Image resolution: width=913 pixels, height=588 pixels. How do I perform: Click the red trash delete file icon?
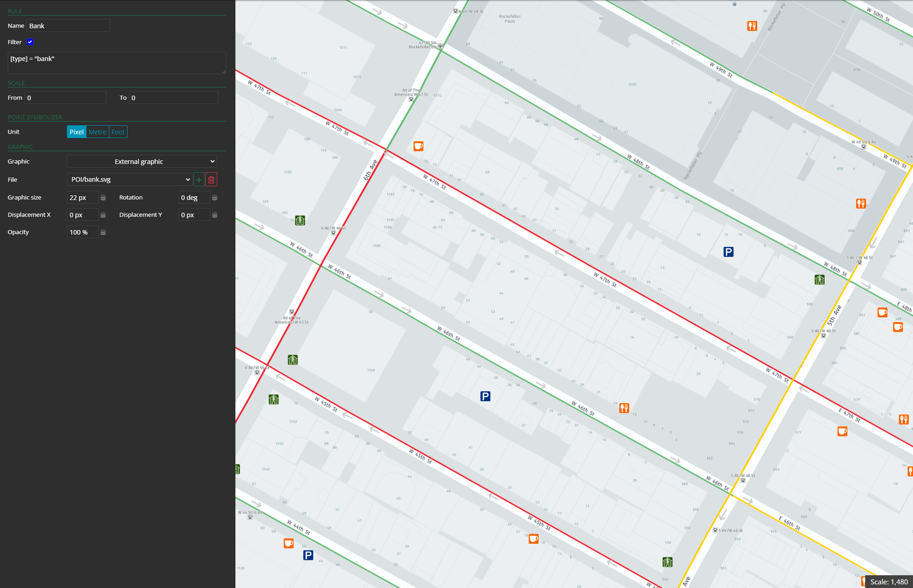tap(211, 180)
